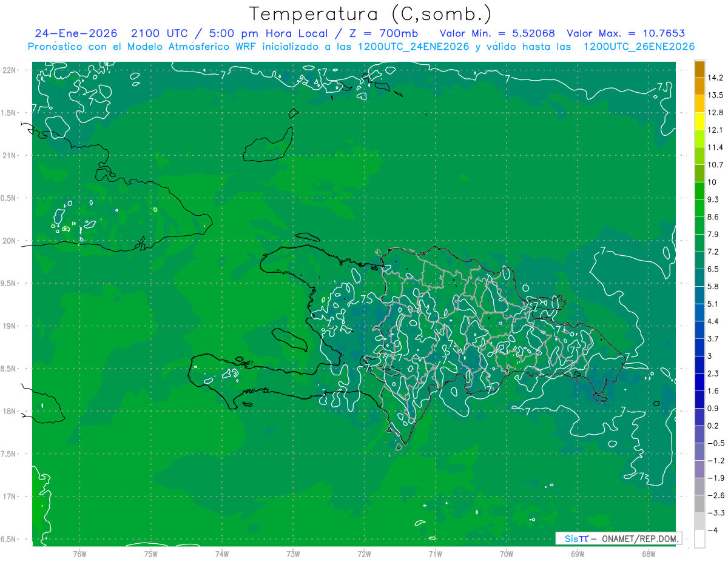This screenshot has height=562, width=728.
Task: Click the '-0.5' color scale value
Action: [x=716, y=443]
